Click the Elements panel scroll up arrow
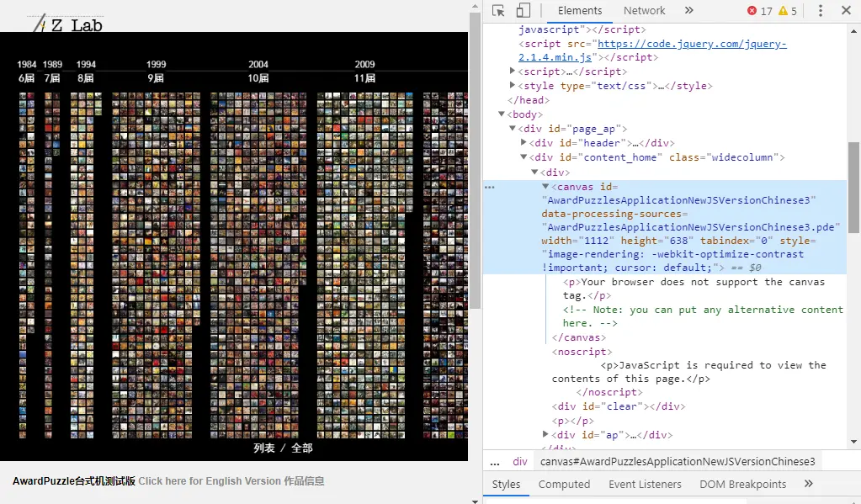Screen dimensions: 861x504 pyautogui.click(x=853, y=31)
